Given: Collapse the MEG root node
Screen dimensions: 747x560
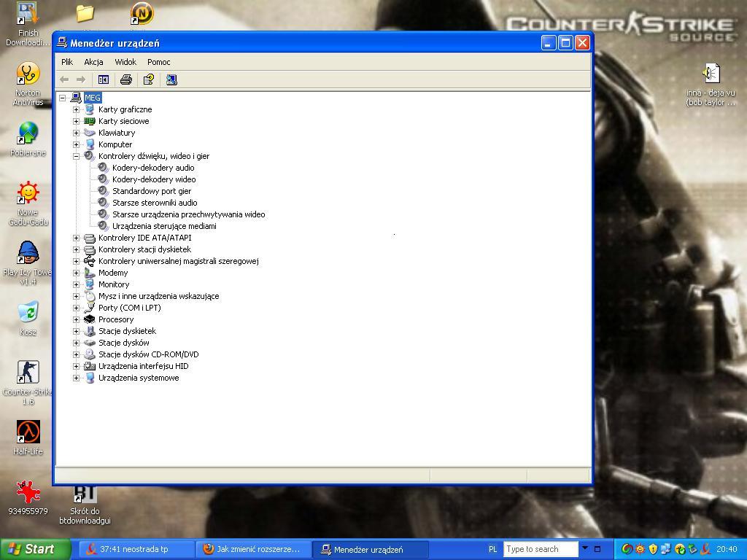Looking at the screenshot, I should tap(63, 98).
